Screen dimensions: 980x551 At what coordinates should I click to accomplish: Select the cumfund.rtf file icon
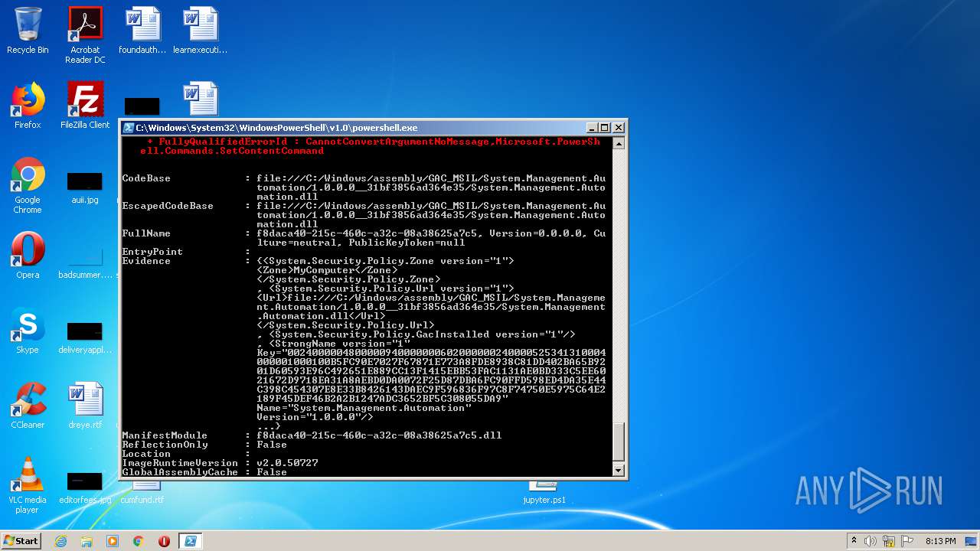142,492
